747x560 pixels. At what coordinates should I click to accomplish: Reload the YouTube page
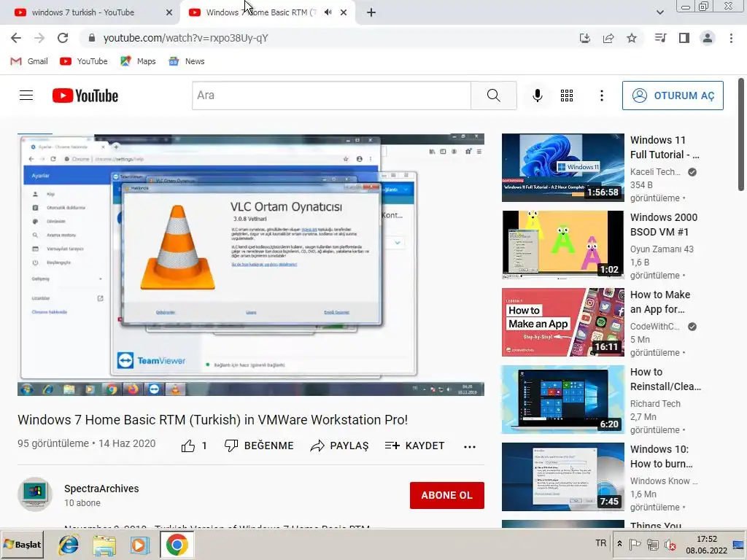[63, 38]
